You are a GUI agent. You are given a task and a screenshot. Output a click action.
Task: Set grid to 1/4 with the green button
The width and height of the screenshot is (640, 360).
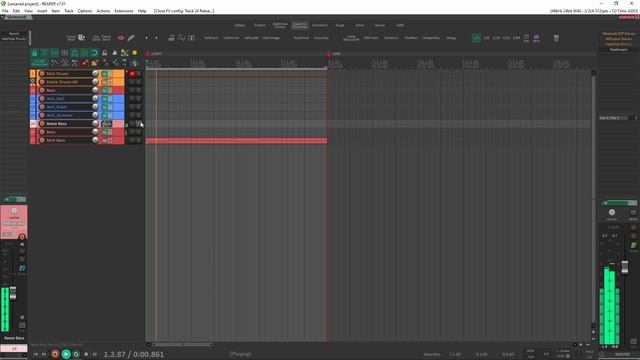(476, 38)
